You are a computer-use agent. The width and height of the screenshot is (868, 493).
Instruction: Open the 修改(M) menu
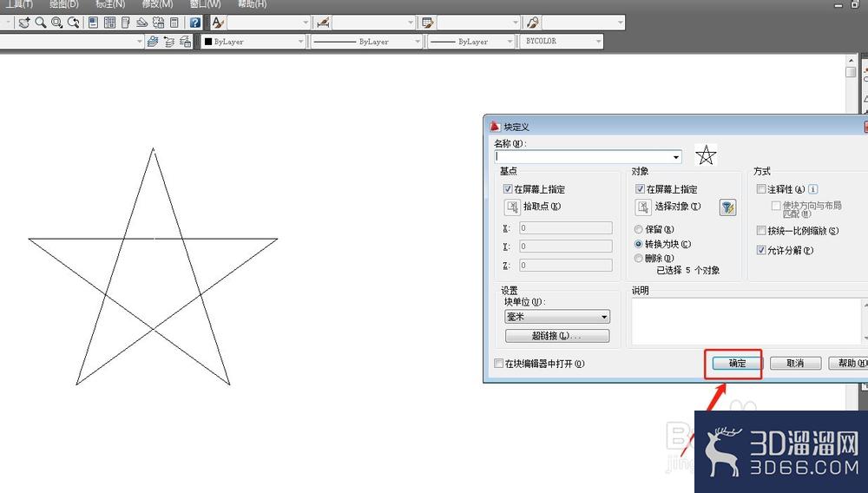pyautogui.click(x=157, y=3)
